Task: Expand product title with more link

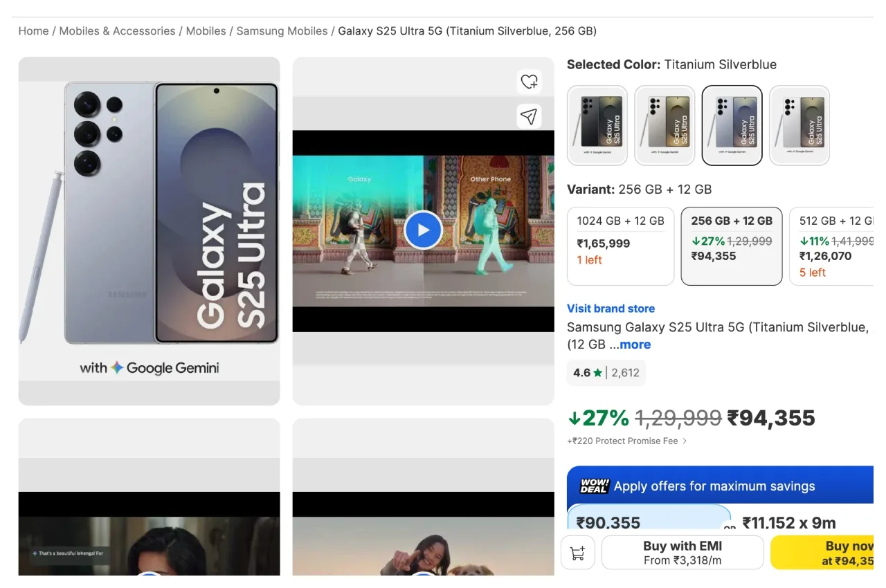Action: (x=635, y=344)
